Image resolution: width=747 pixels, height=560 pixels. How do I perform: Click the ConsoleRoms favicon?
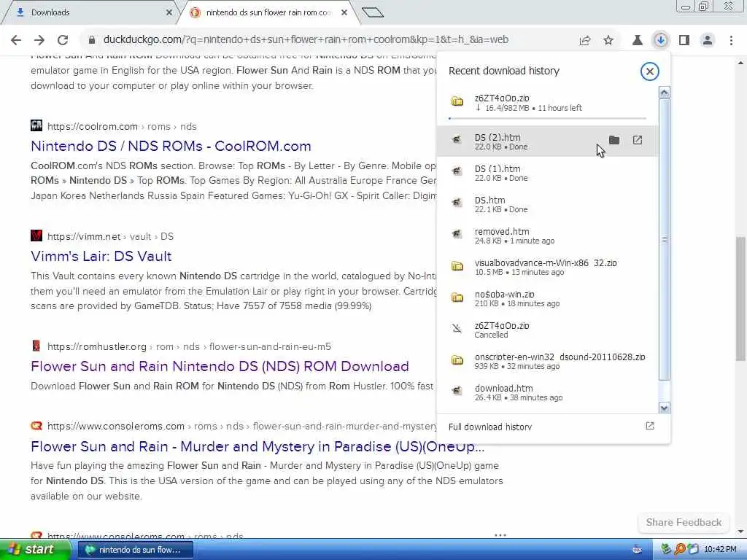click(x=36, y=426)
